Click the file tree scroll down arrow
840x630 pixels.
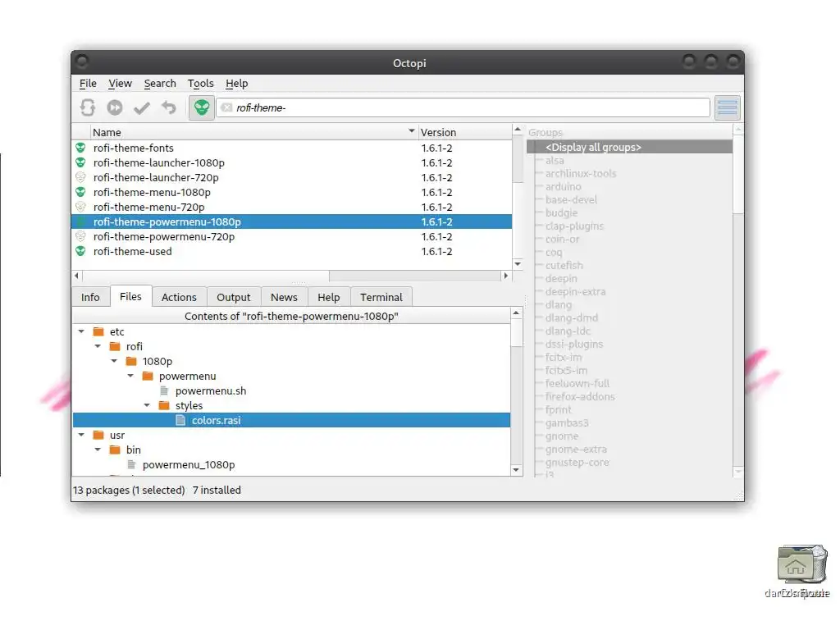click(516, 470)
